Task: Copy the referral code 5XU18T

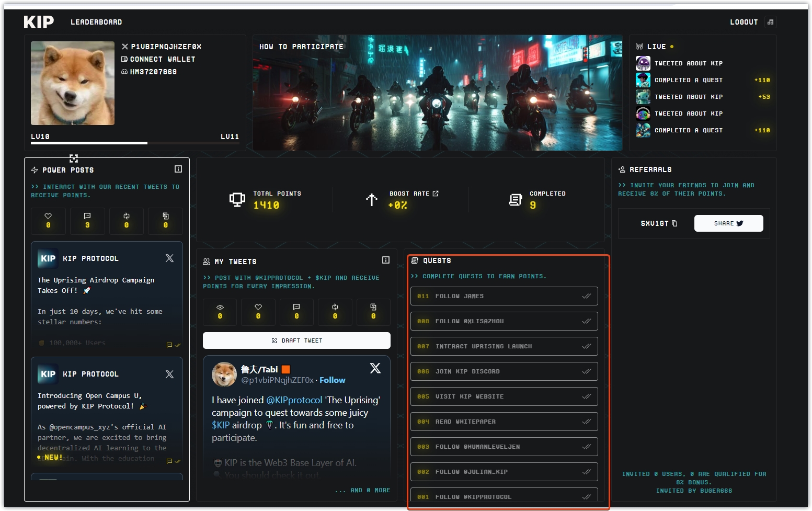Action: click(x=674, y=223)
